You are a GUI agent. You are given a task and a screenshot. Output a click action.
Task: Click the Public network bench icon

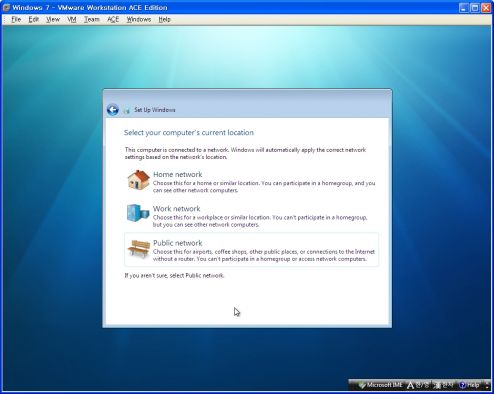(x=139, y=249)
